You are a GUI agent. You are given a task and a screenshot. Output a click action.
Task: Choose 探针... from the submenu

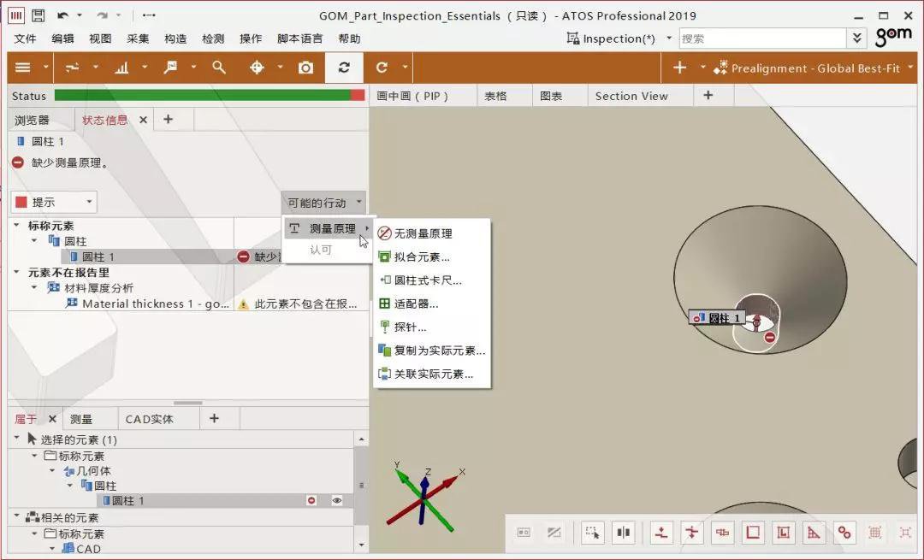pos(432,327)
